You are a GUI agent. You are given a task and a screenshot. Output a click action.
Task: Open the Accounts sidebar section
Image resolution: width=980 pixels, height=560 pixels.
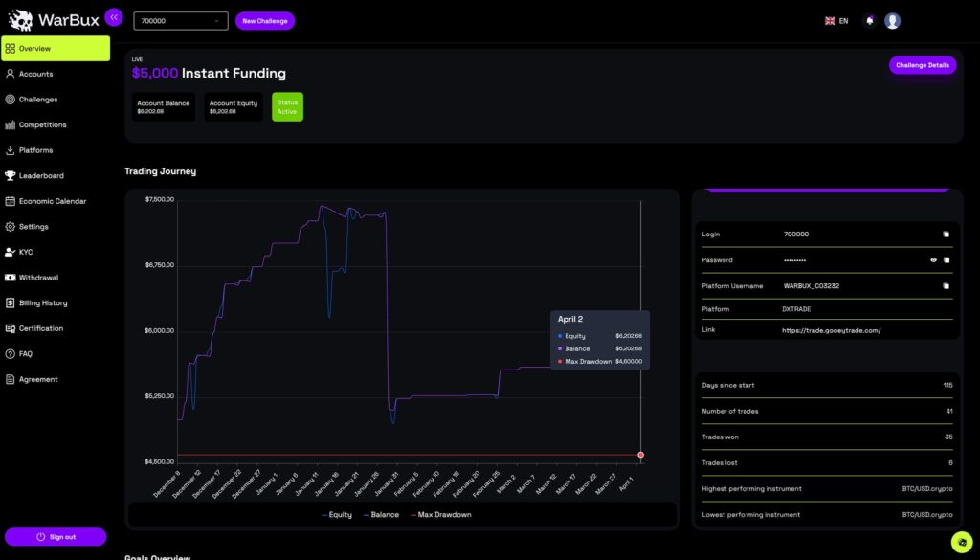pos(33,73)
